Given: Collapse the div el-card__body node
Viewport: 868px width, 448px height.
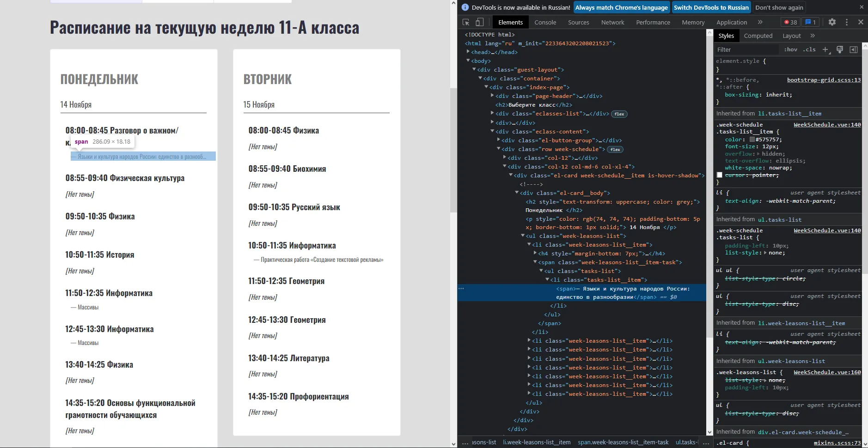Looking at the screenshot, I should 517,193.
